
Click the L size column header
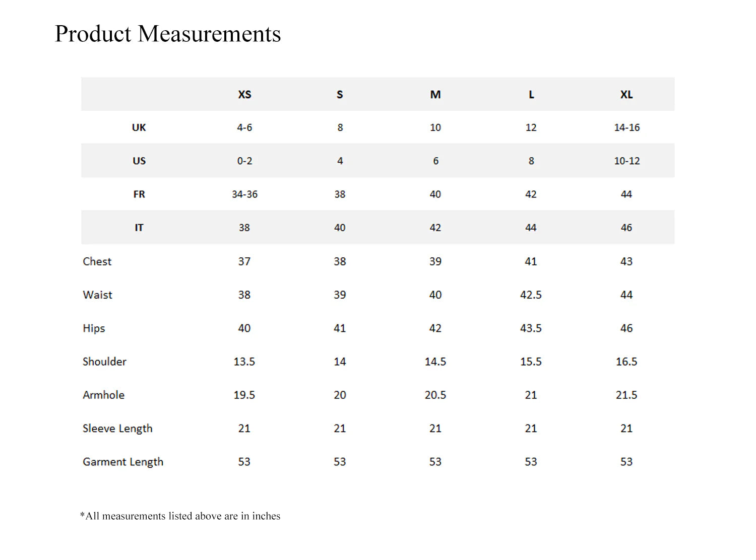pos(531,95)
